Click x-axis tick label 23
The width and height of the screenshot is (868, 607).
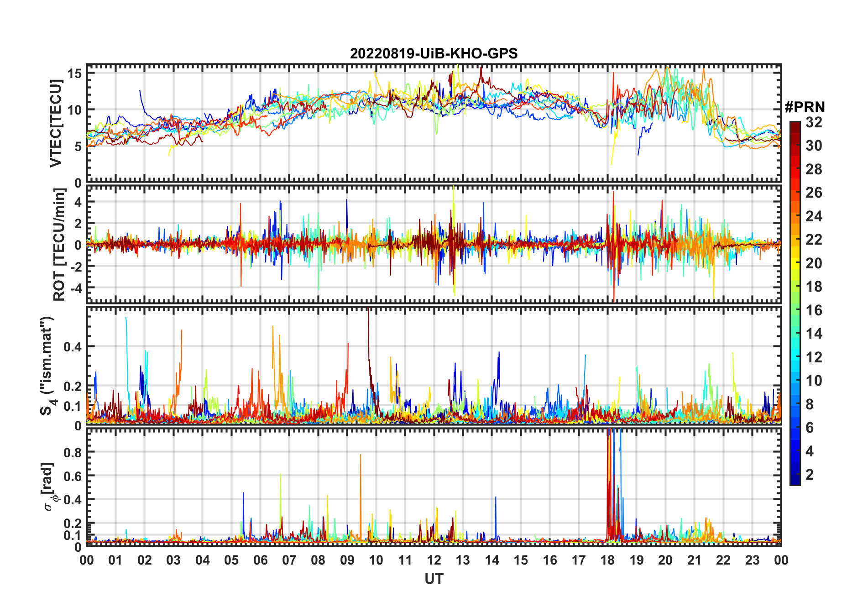752,560
